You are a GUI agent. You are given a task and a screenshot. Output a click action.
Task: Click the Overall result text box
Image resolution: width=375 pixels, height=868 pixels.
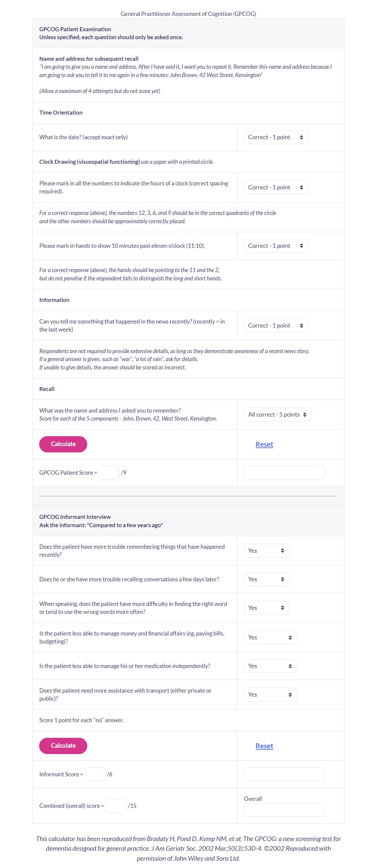[x=284, y=810]
